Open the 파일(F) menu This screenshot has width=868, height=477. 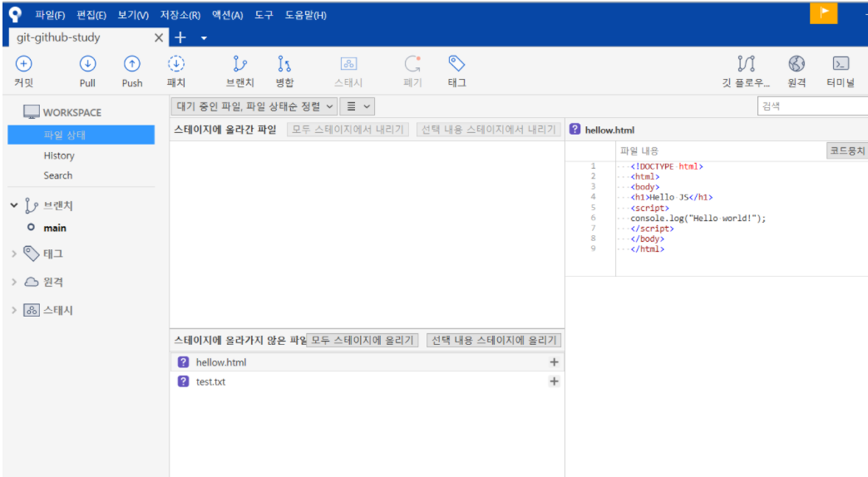[x=50, y=15]
